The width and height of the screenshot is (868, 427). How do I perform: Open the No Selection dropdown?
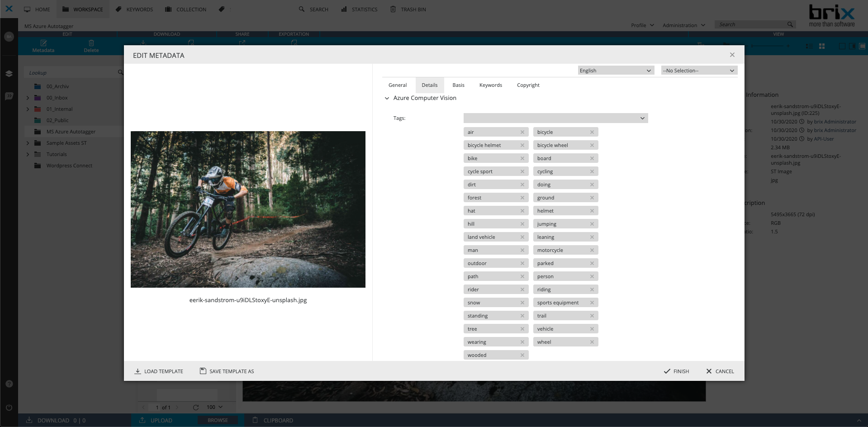click(x=699, y=71)
